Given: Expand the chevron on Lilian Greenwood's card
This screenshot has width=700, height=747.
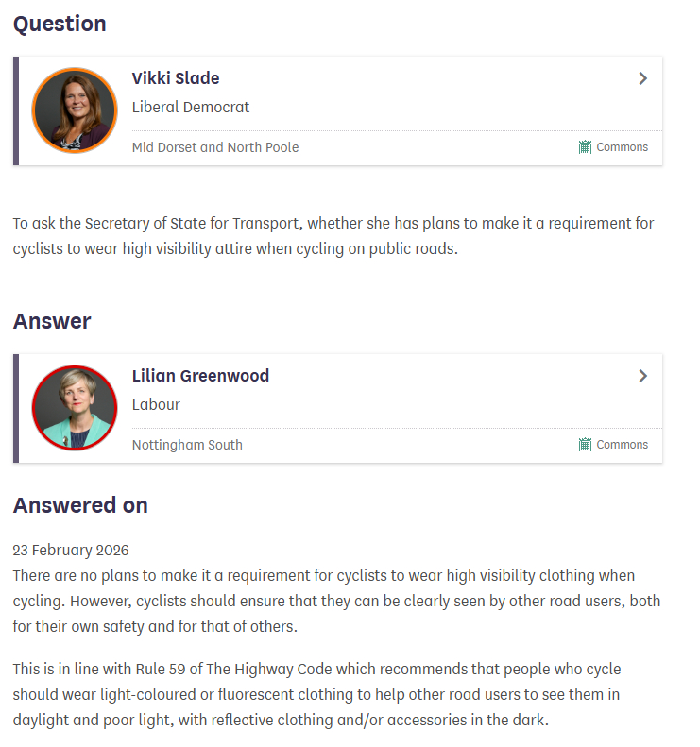Looking at the screenshot, I should [x=642, y=376].
